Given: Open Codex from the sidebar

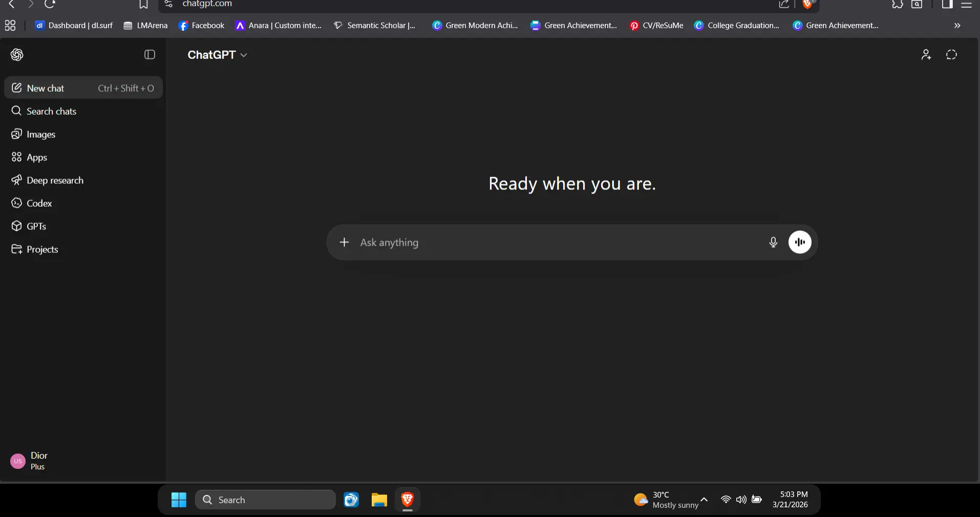Looking at the screenshot, I should [83, 203].
